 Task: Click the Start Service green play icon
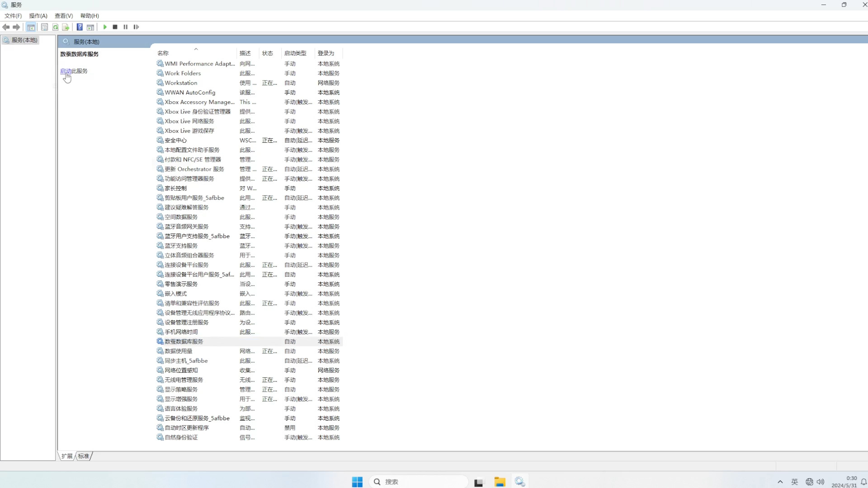(x=105, y=27)
